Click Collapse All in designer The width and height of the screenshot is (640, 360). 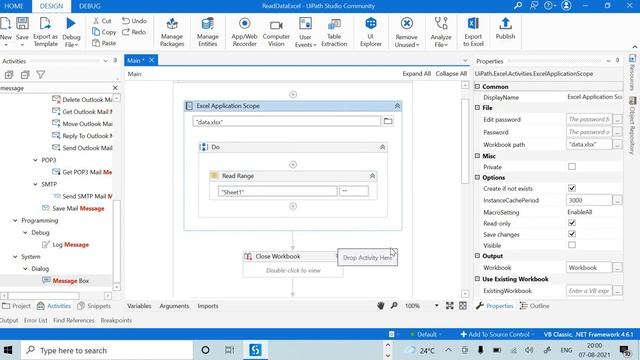(451, 74)
